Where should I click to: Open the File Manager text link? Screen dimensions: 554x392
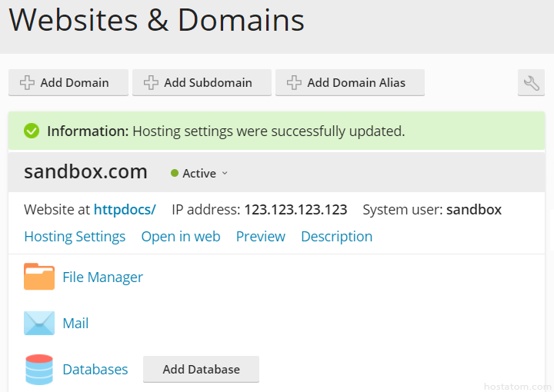click(x=103, y=277)
